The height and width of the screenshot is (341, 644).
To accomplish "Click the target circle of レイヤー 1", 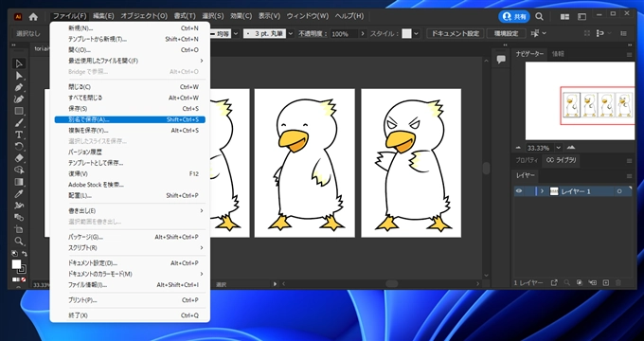I will coord(619,191).
